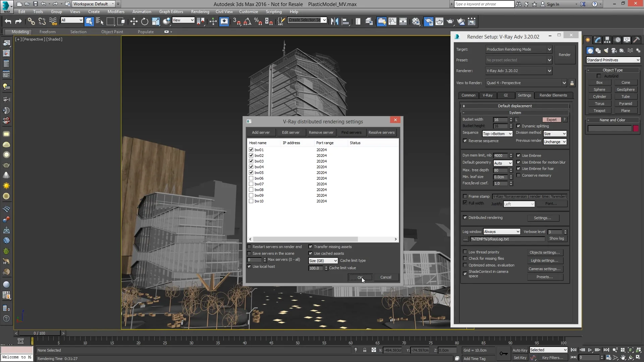Select the freeform modeling mode icon
644x362 pixels.
47,32
